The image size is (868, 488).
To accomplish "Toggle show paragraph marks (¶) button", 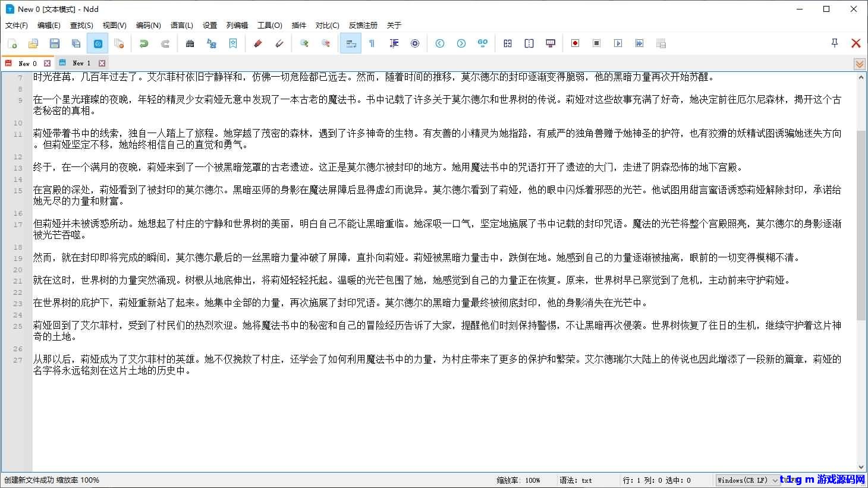I will coord(372,43).
